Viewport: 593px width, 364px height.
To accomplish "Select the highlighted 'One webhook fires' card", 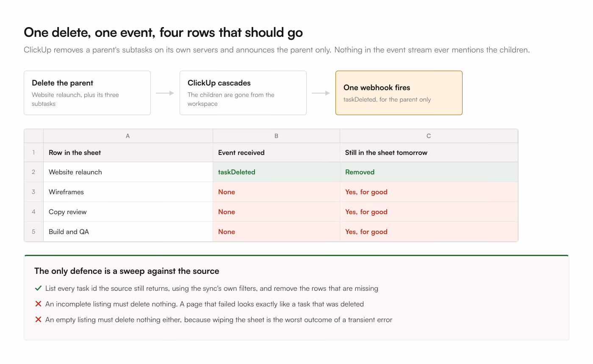I will click(x=399, y=93).
